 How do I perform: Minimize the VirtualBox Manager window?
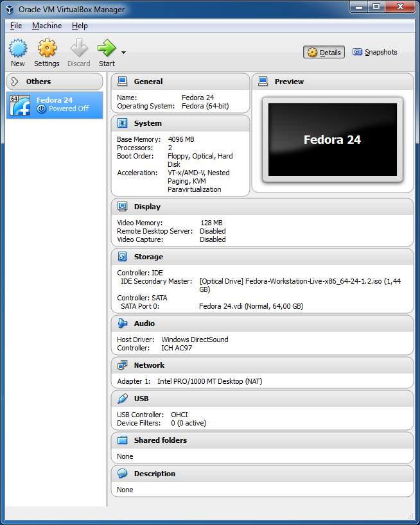tap(359, 6)
